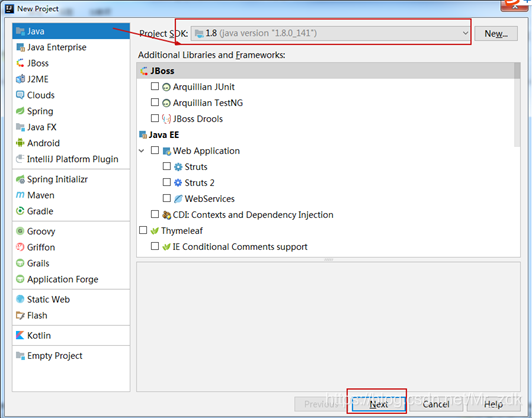Viewport: 532px width, 418px height.
Task: Enable the WebServices checkbox
Action: (x=167, y=198)
